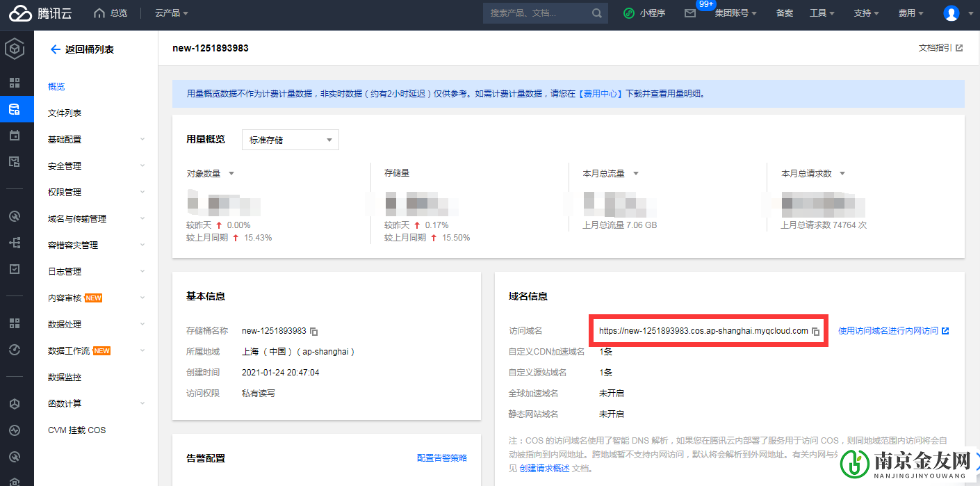The image size is (980, 486).
Task: Click the hexagon product icon atop the sidebar
Action: [16, 49]
